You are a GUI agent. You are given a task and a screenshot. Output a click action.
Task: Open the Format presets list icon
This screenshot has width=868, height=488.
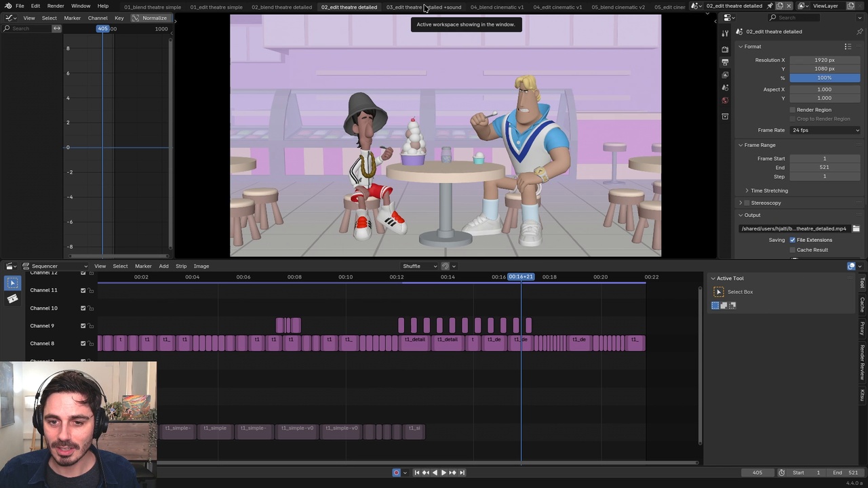pyautogui.click(x=848, y=46)
